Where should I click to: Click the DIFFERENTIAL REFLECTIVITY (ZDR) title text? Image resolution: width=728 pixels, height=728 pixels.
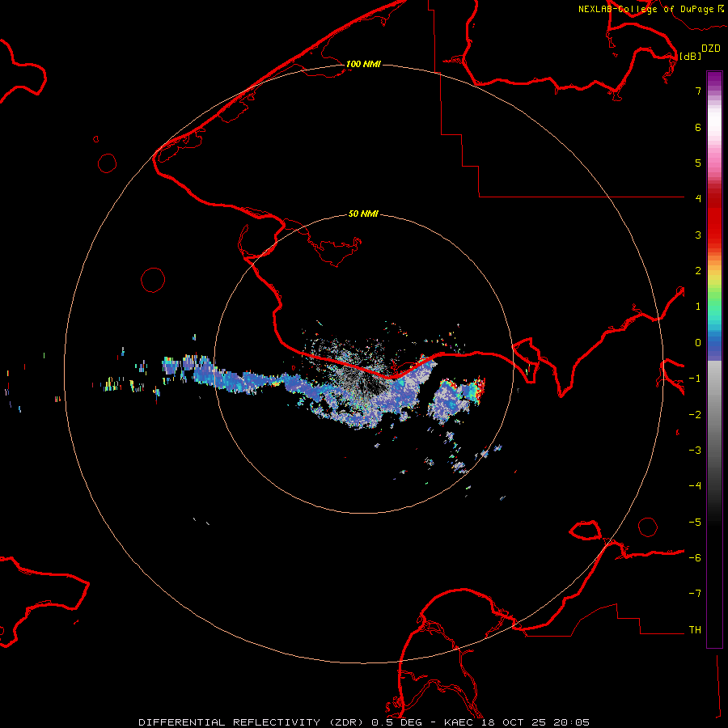tap(252, 722)
